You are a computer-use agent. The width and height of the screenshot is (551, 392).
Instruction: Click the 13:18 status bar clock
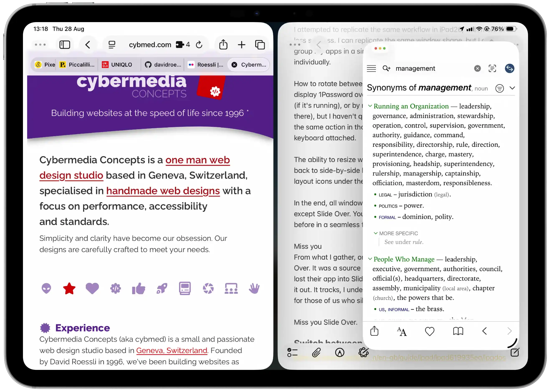(40, 29)
